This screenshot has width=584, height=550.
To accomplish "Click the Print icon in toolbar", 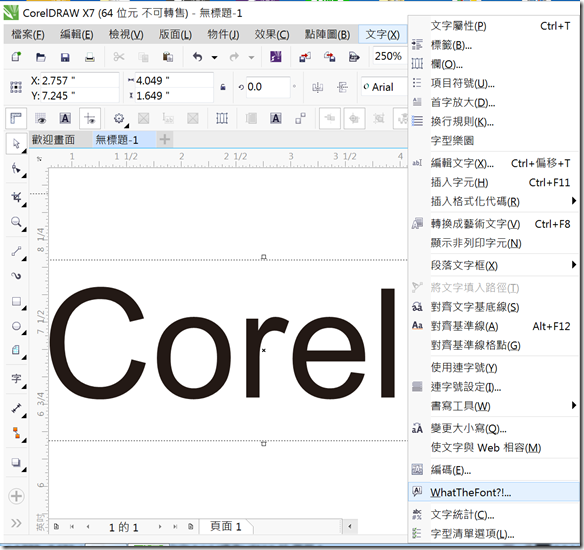I will (x=90, y=57).
